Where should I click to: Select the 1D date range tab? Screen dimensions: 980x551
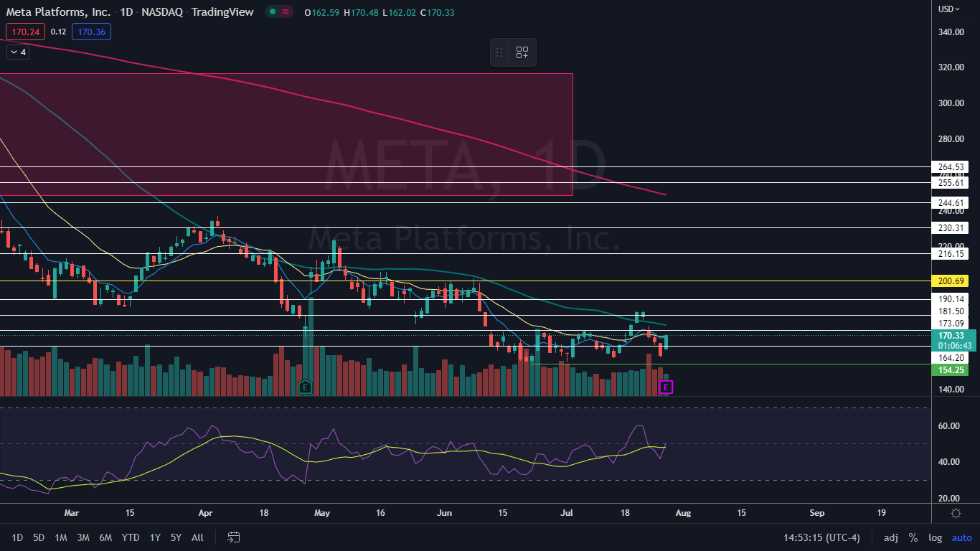[17, 537]
